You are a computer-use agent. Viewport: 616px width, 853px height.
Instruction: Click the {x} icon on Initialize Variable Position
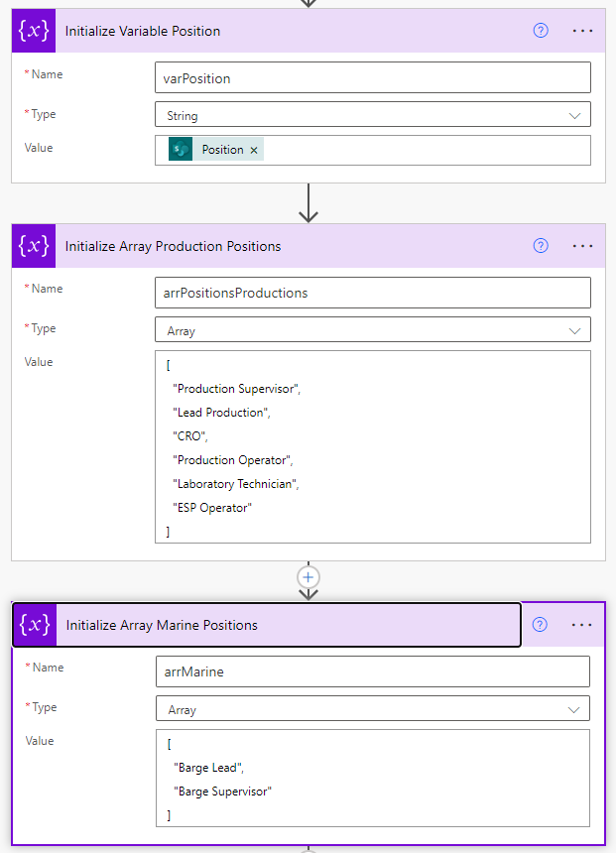(33, 31)
